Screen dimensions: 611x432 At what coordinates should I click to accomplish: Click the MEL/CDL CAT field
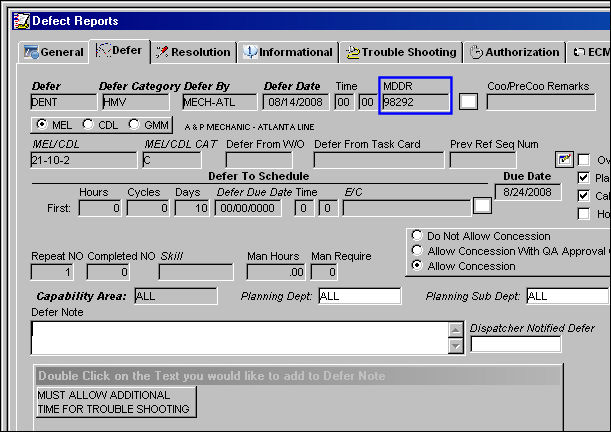point(172,160)
